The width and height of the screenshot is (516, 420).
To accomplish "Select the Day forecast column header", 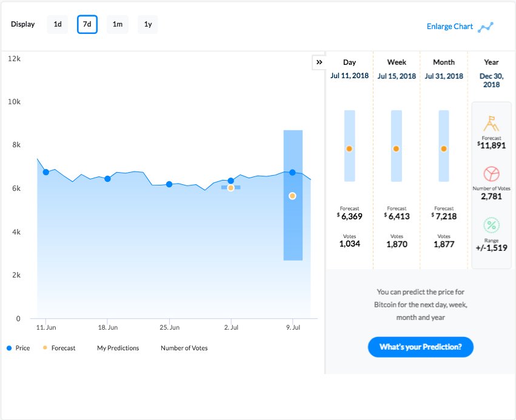I will click(x=349, y=62).
